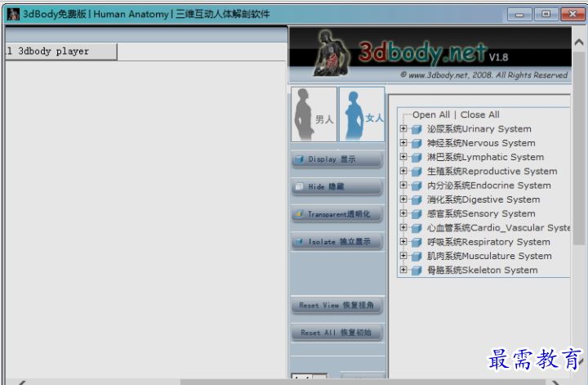This screenshot has width=588, height=385.
Task: Click the Display 显示 button
Action: pyautogui.click(x=336, y=159)
